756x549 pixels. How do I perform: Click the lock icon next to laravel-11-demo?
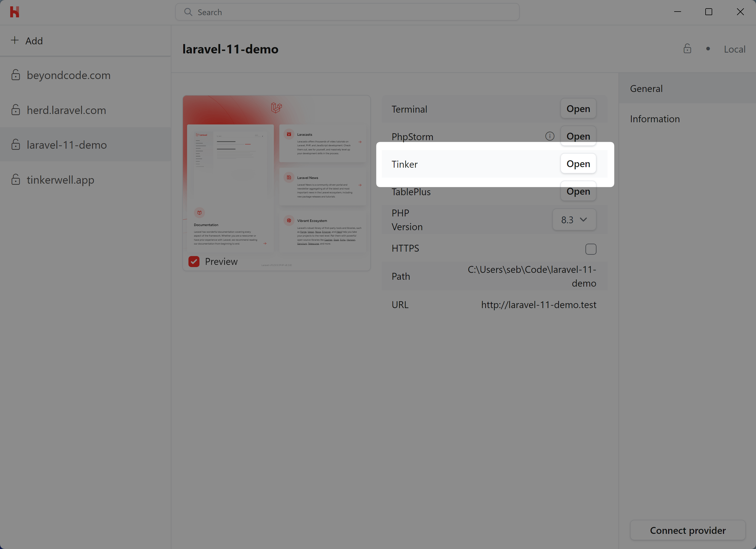coord(16,145)
